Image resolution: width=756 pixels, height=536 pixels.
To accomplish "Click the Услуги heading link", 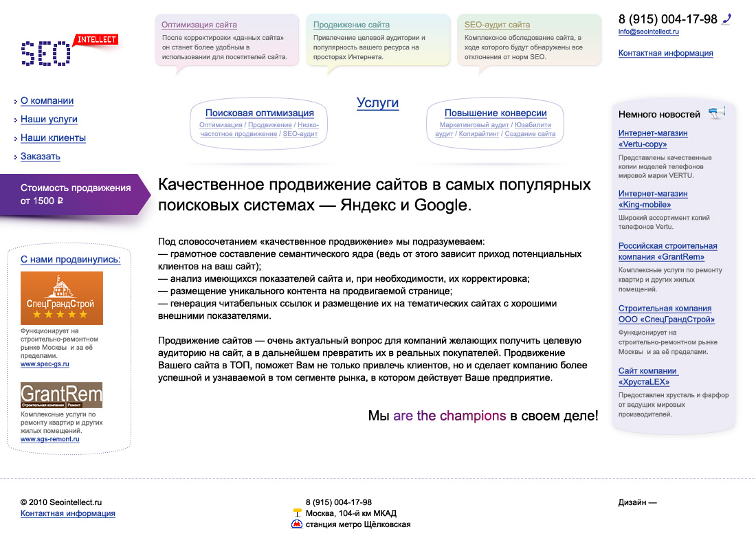I will pyautogui.click(x=377, y=102).
